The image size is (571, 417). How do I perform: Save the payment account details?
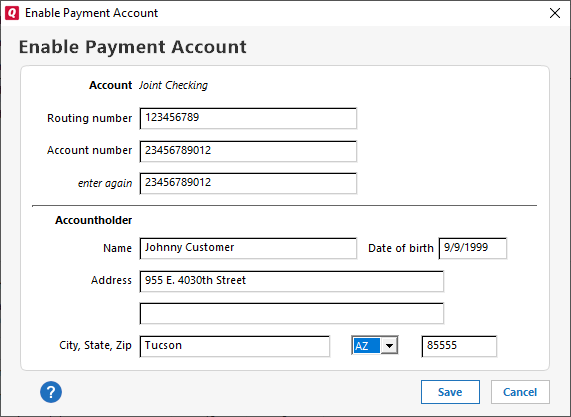[450, 392]
